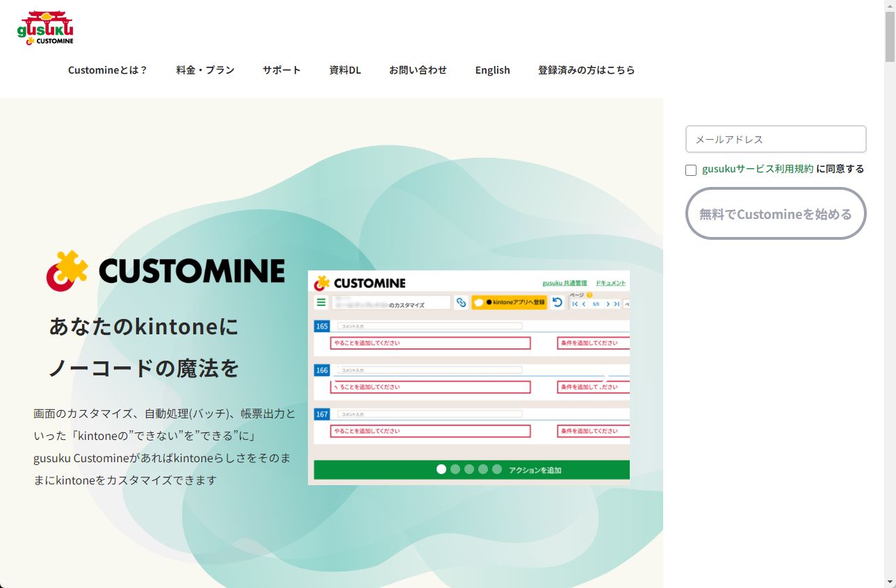The height and width of the screenshot is (588, 896).
Task: Click the scrollbar down arrow
Action: pos(890,581)
